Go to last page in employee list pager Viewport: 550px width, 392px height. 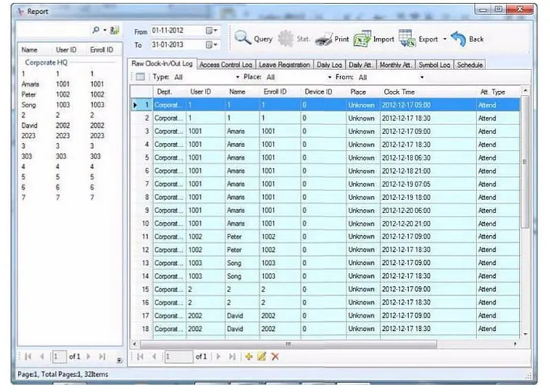pos(102,356)
